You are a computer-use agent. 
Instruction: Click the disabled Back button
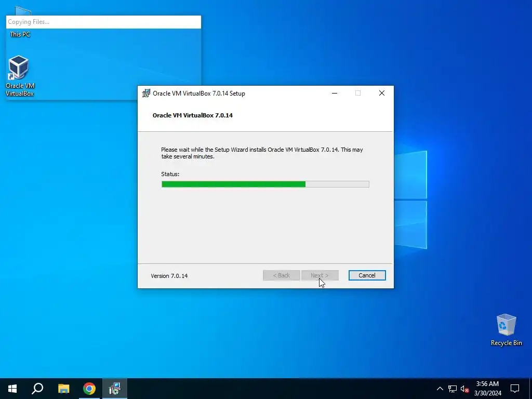tap(281, 275)
